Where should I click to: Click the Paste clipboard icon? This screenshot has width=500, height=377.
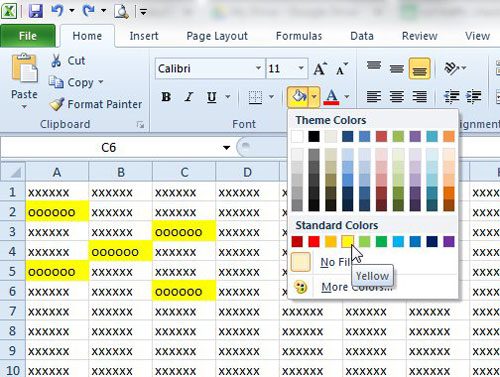[x=24, y=68]
